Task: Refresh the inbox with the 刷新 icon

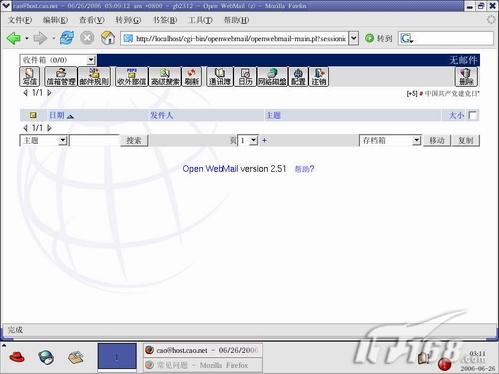Action: click(192, 76)
